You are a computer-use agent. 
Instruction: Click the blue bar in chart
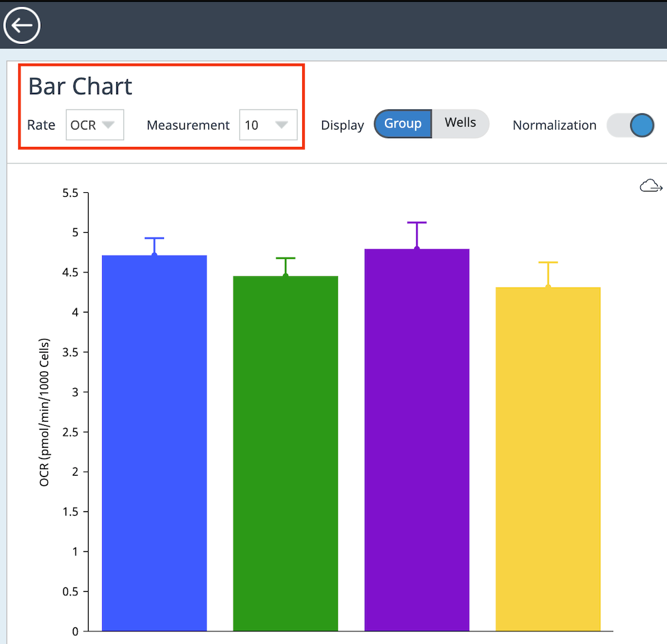point(154,443)
